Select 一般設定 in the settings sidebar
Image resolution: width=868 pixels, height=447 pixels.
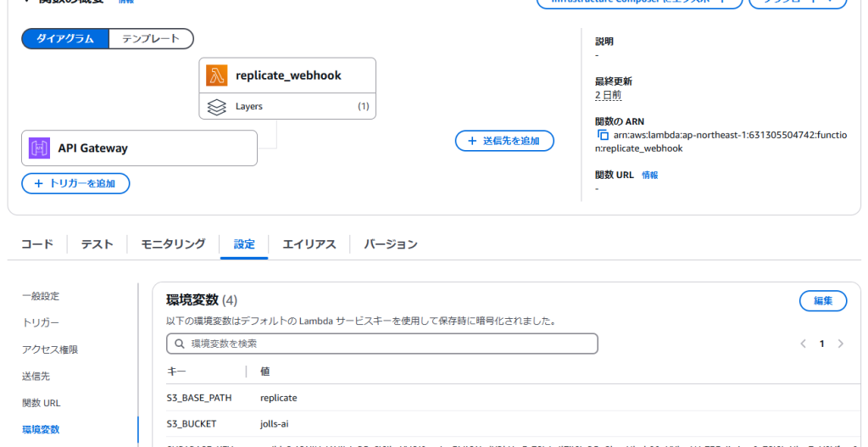(x=41, y=296)
